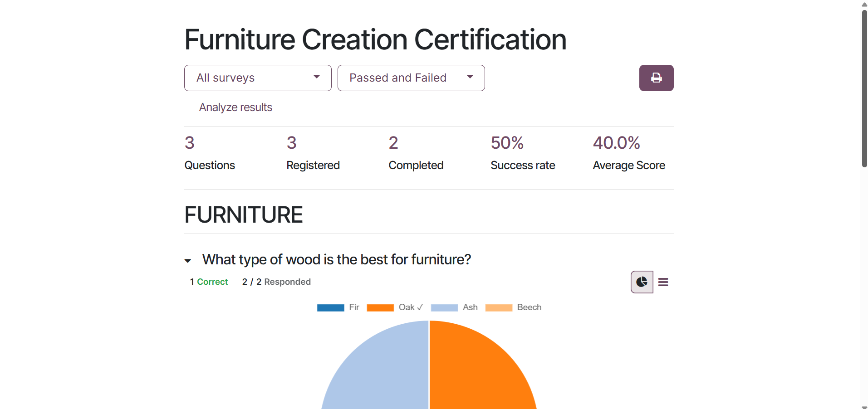Switch to the data list view

click(663, 282)
